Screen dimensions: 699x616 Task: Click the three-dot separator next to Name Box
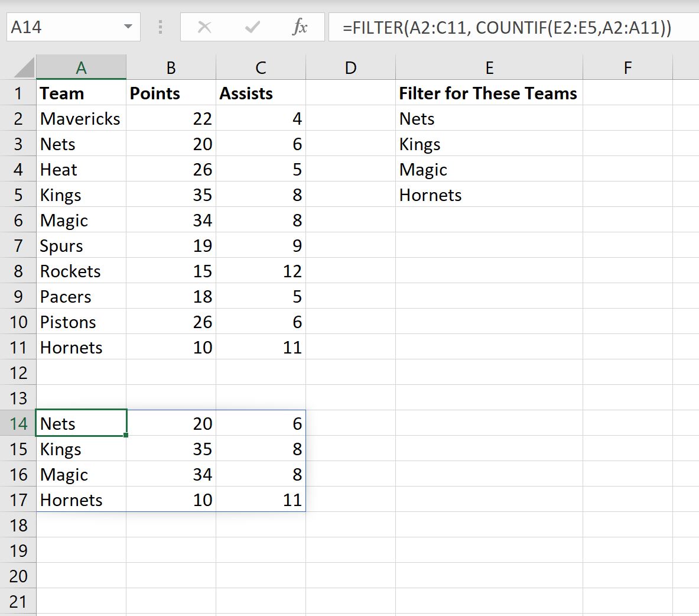tap(160, 27)
